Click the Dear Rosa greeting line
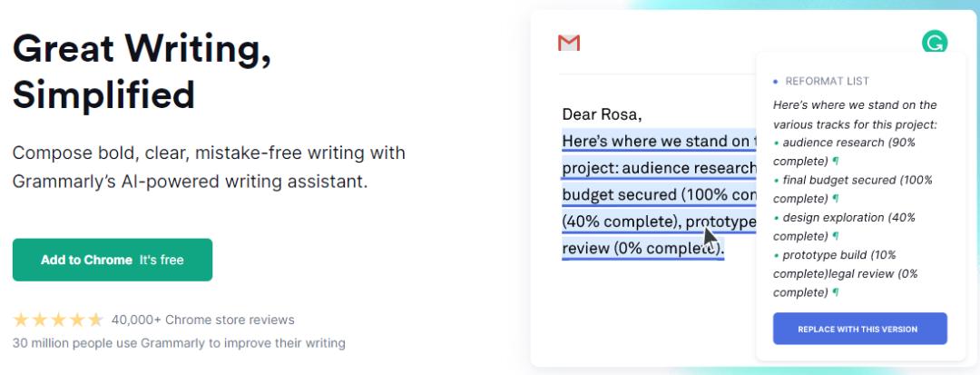Screen dimensions: 980x375 click(602, 114)
